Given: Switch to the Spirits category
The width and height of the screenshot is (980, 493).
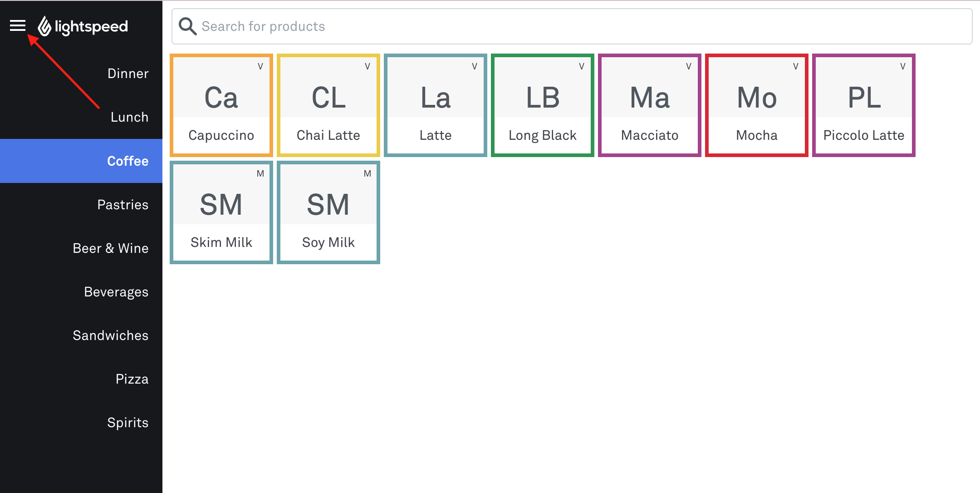Looking at the screenshot, I should 127,423.
